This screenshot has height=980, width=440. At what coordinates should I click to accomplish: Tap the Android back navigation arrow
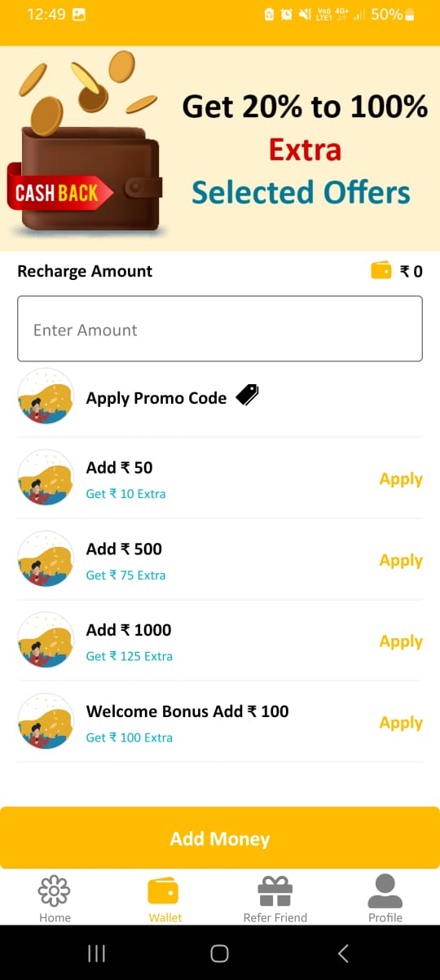[343, 953]
